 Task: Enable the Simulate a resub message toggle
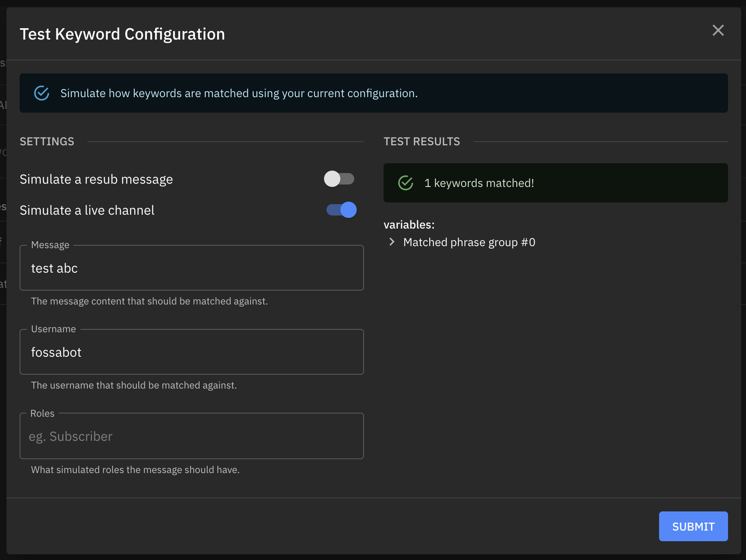point(339,179)
